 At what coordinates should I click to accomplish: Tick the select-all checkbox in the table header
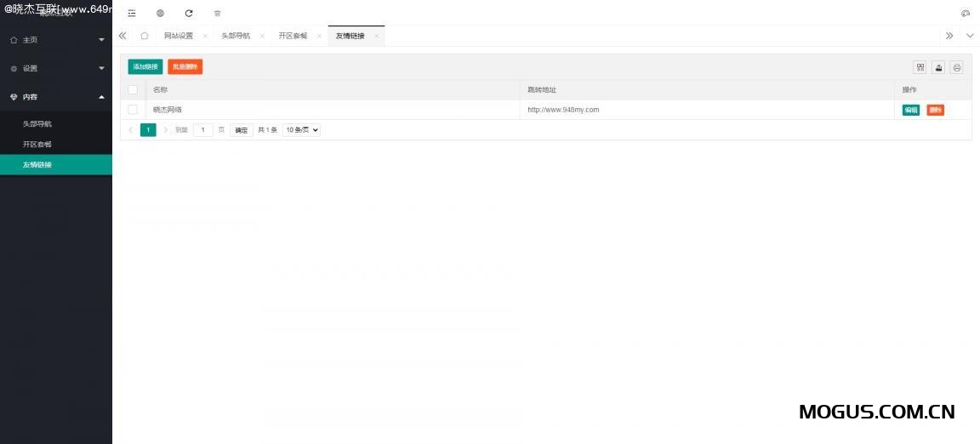[x=133, y=89]
